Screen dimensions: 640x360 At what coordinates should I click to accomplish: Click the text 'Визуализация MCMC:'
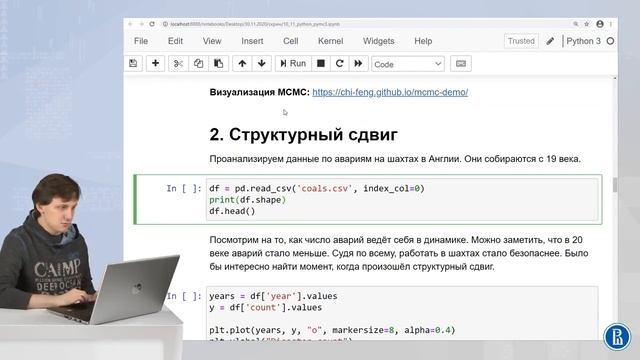tap(260, 92)
